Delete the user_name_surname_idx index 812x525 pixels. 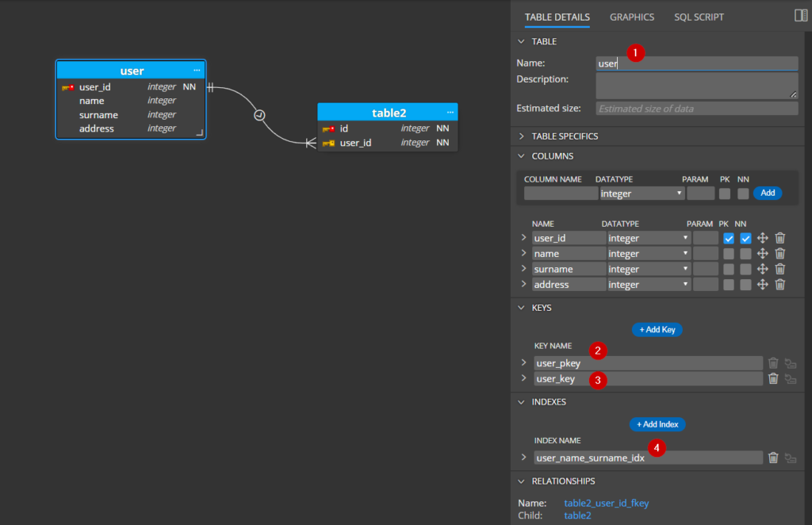(x=773, y=458)
